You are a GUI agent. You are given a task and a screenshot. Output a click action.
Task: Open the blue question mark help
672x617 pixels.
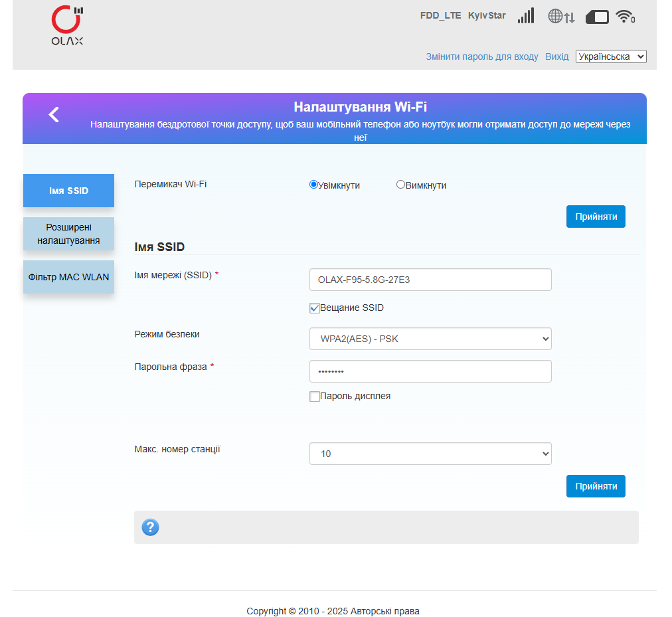151,527
